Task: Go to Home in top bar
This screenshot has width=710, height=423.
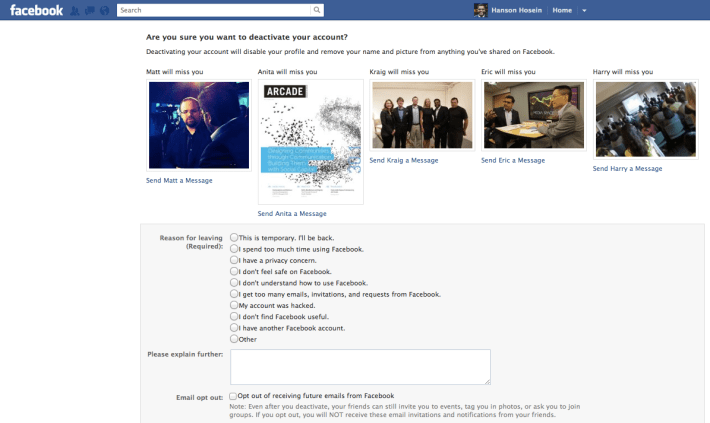Action: 562,10
